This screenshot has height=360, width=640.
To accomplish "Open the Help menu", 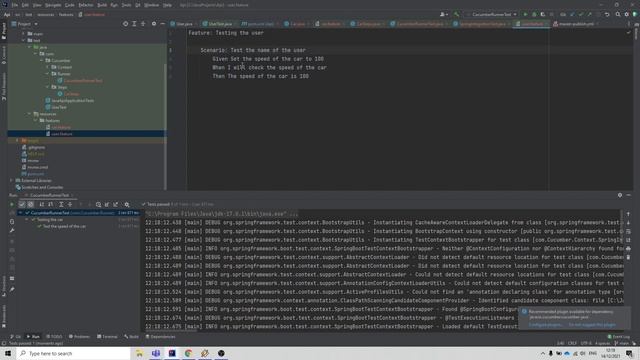I will [167, 5].
